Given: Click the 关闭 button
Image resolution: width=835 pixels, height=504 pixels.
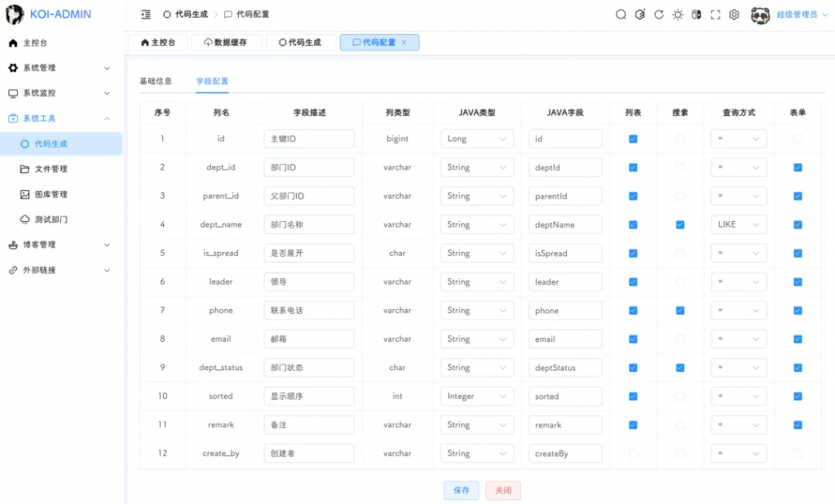Looking at the screenshot, I should 503,490.
